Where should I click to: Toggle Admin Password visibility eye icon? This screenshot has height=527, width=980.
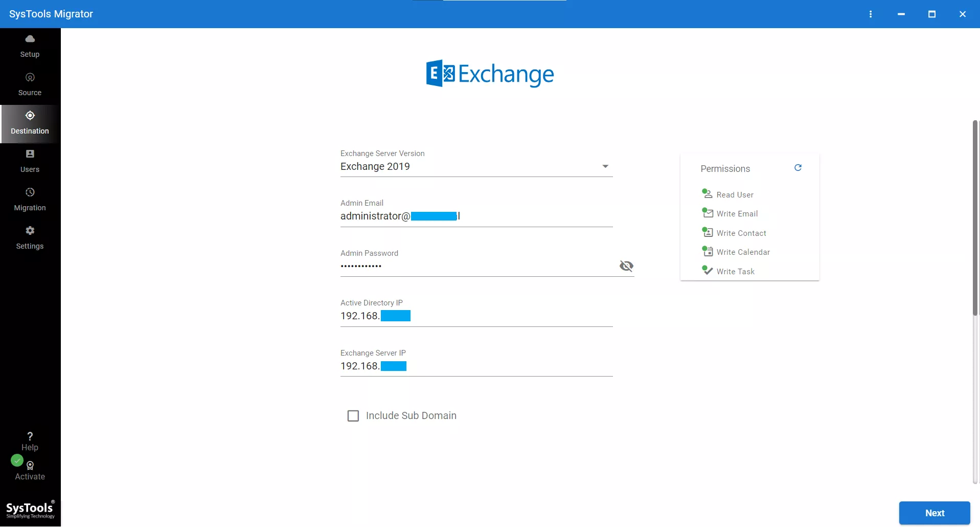pos(626,266)
